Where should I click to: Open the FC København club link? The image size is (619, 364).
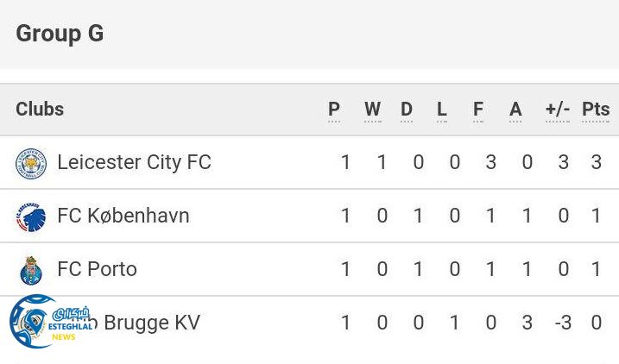tap(123, 216)
